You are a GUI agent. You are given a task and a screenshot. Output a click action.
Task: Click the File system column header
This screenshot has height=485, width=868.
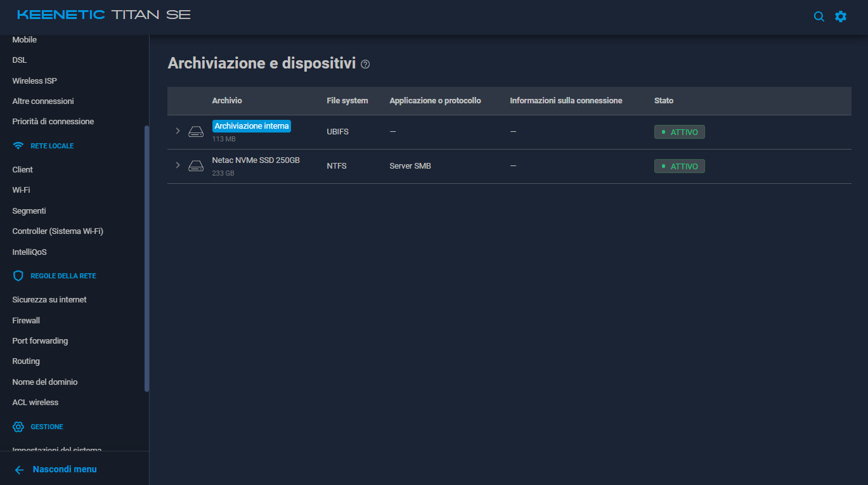coord(347,101)
